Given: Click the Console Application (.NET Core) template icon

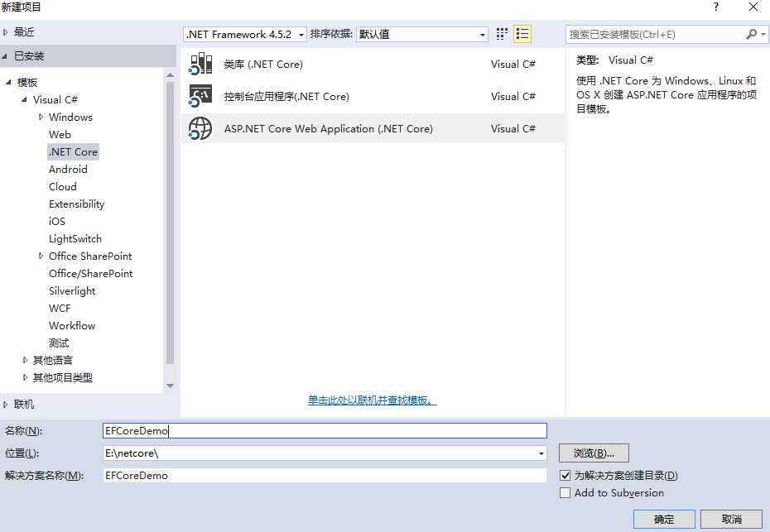Looking at the screenshot, I should tap(200, 96).
